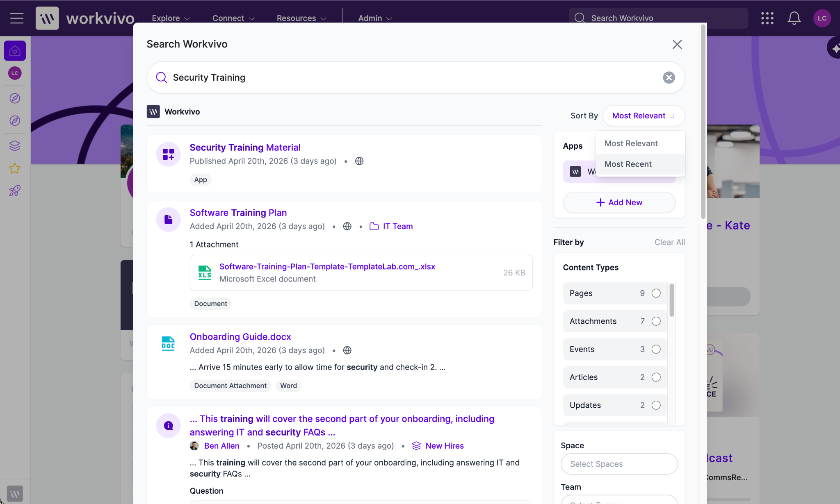840x504 pixels.
Task: Click Clear All filters
Action: [x=669, y=242]
